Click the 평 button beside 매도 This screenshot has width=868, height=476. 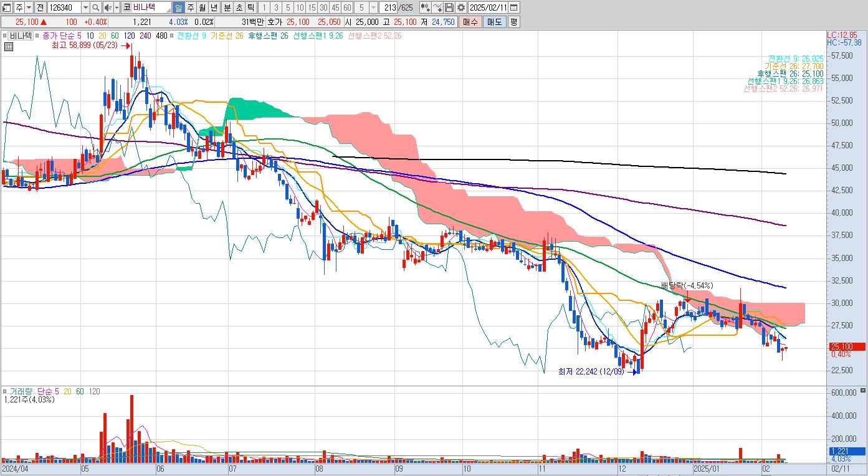pos(513,22)
